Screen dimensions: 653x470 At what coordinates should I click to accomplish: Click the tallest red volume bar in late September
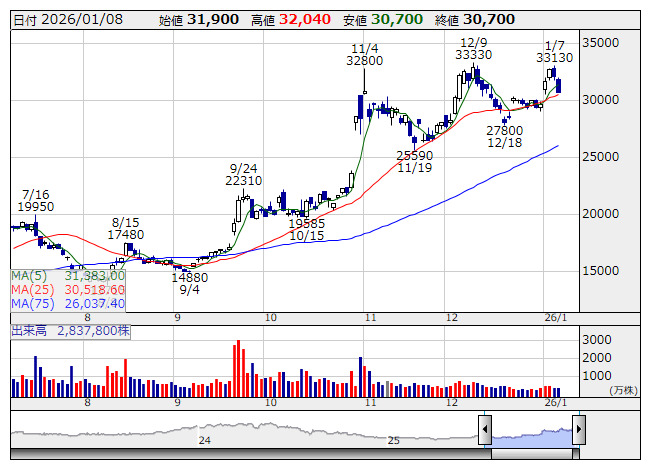pyautogui.click(x=239, y=368)
